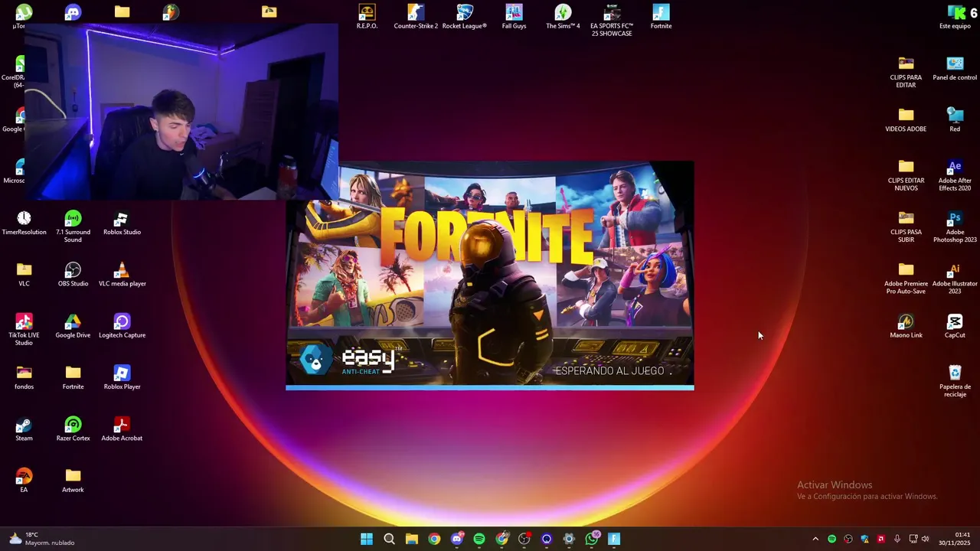Viewport: 980px width, 551px height.
Task: Select the Maono Link icon
Action: (906, 325)
